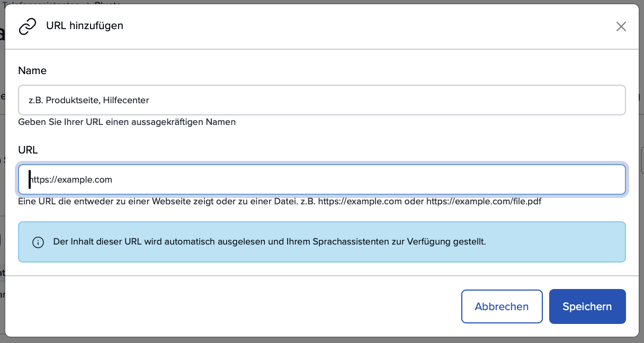
Task: Click the dimmed backdrop below the dialog
Action: 321,340
